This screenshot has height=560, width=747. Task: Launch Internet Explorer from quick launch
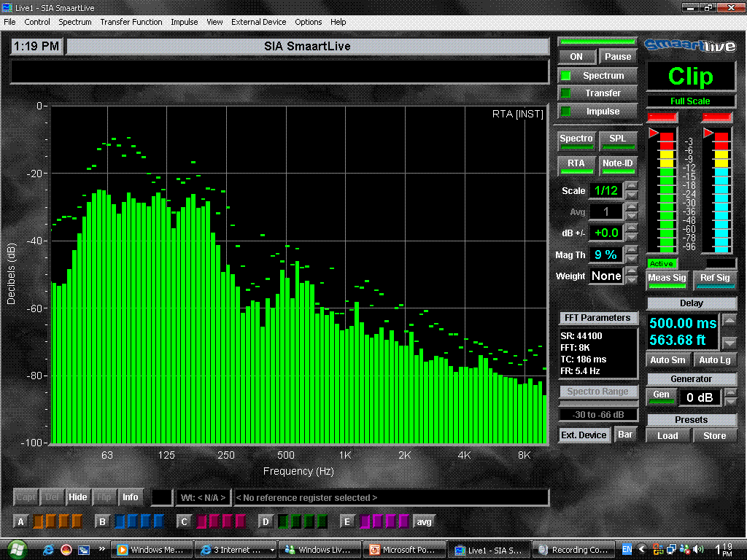48,550
